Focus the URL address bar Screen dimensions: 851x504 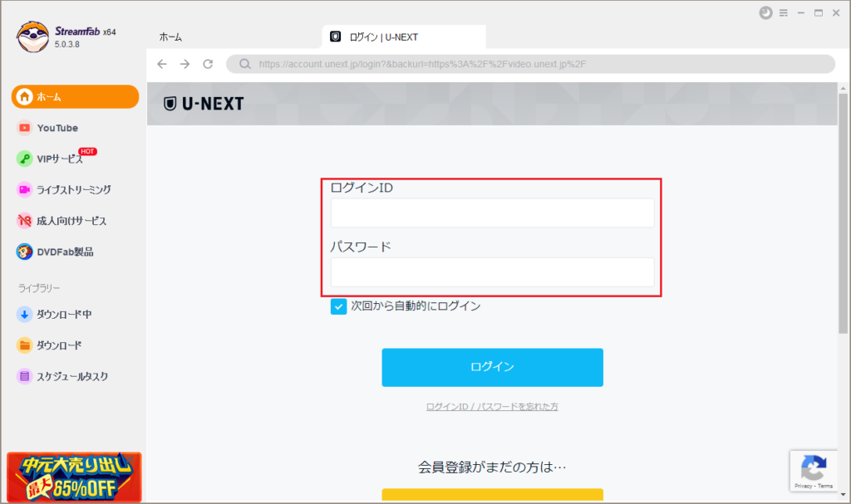[530, 64]
